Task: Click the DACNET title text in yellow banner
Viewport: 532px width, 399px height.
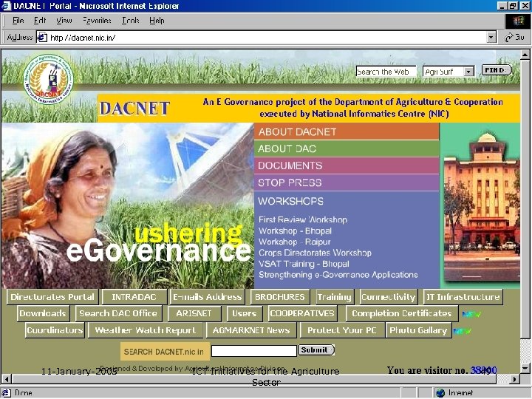Action: (x=134, y=108)
